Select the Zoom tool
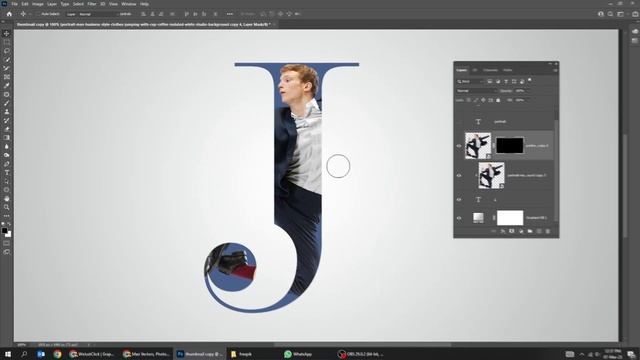The image size is (640, 360). point(7,207)
